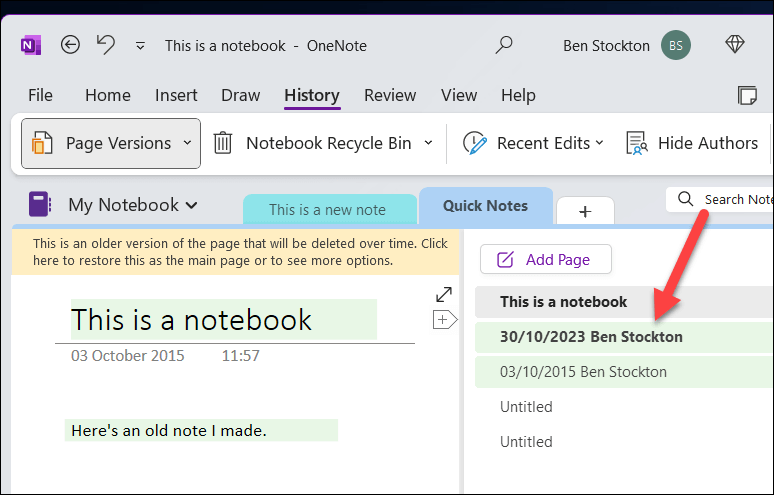
Task: Switch to the 'This is a new note' section
Action: pos(328,209)
